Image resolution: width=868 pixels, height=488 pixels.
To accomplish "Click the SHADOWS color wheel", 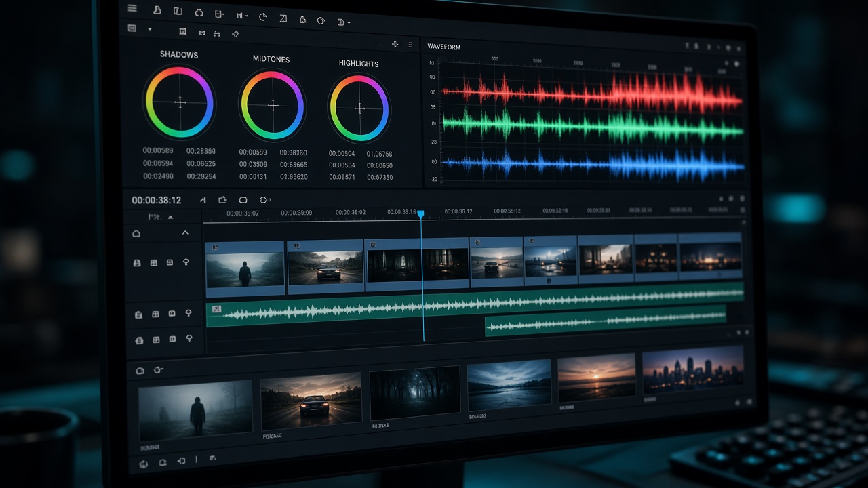I will (180, 102).
